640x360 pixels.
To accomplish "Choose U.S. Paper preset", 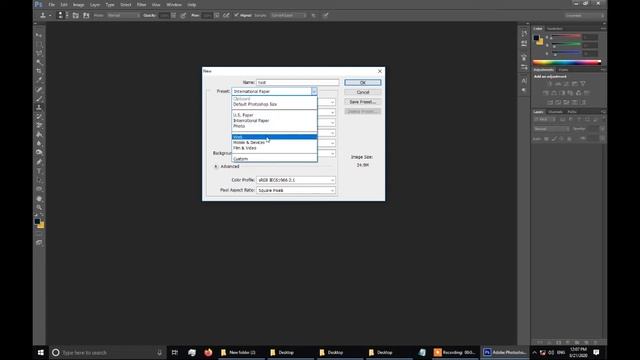I will click(274, 115).
